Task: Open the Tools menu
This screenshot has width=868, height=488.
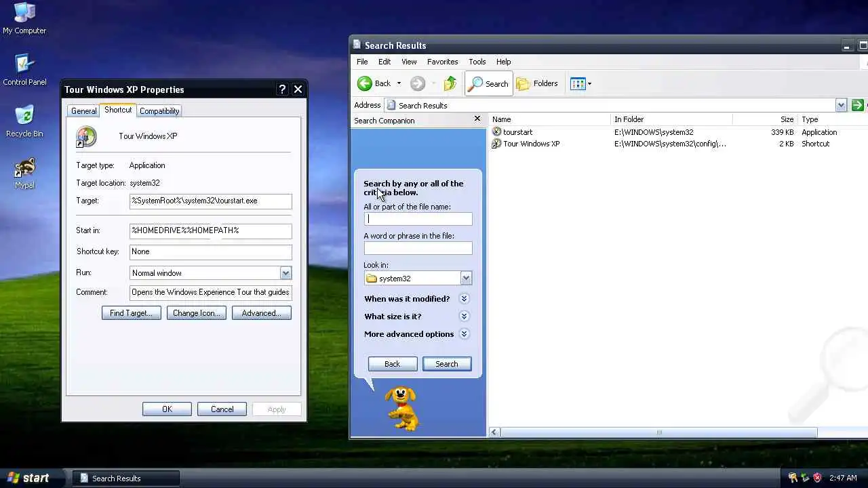Action: (x=477, y=62)
